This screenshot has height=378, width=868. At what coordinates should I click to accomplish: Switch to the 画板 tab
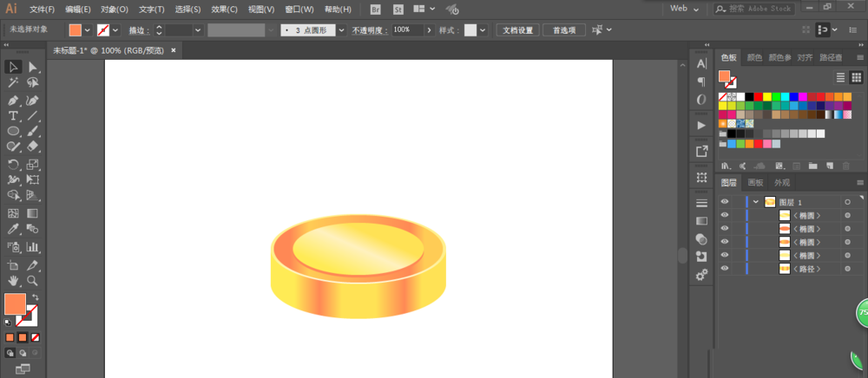[755, 183]
